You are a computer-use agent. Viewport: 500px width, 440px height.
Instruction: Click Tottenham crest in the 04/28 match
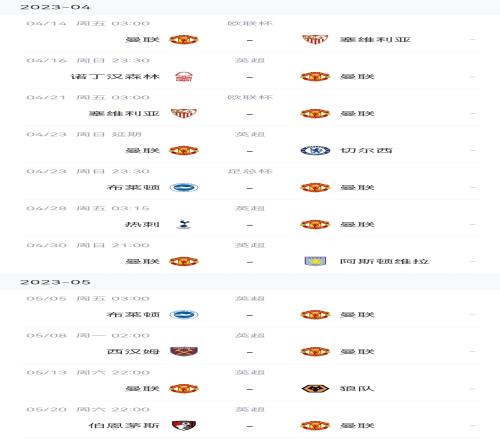(x=184, y=225)
